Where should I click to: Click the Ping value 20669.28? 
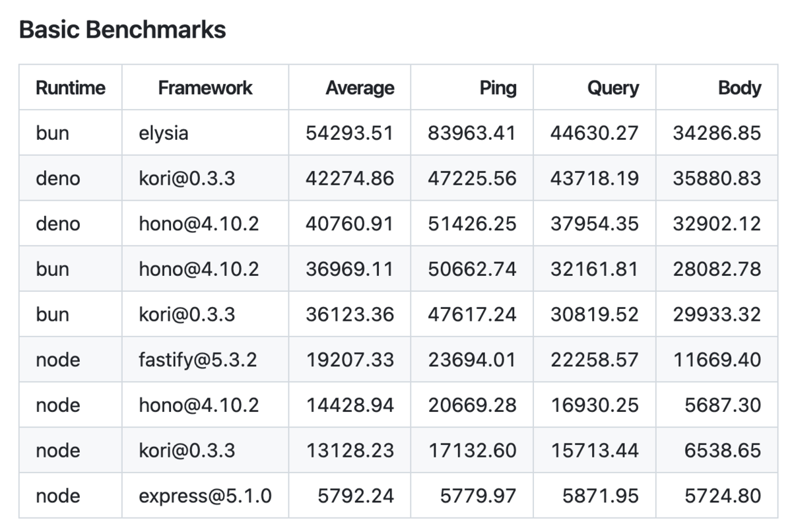pos(472,405)
